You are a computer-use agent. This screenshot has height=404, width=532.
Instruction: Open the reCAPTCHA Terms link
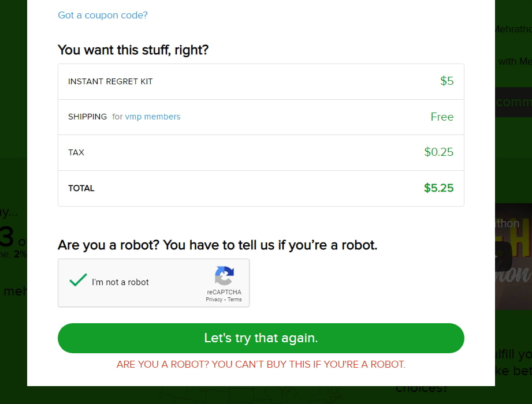[x=235, y=300]
